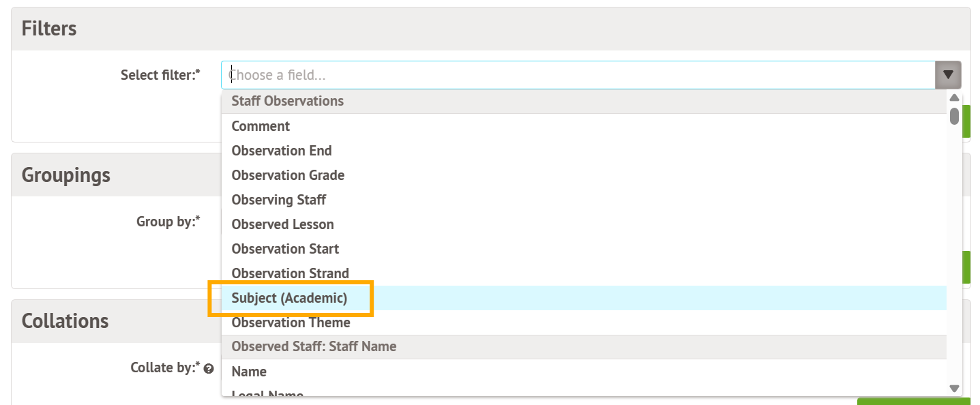Click the Staff Observations group header
The height and width of the screenshot is (405, 980).
click(x=287, y=101)
